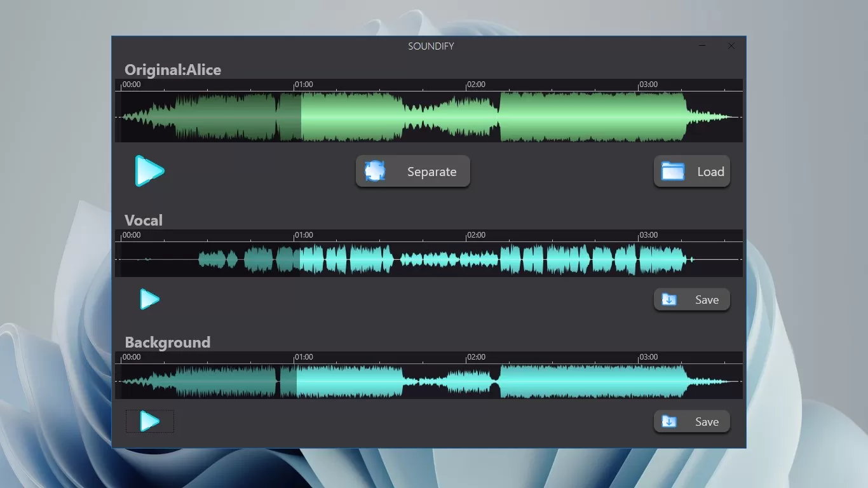
Task: Click inside the Background waveform display
Action: pyautogui.click(x=429, y=380)
